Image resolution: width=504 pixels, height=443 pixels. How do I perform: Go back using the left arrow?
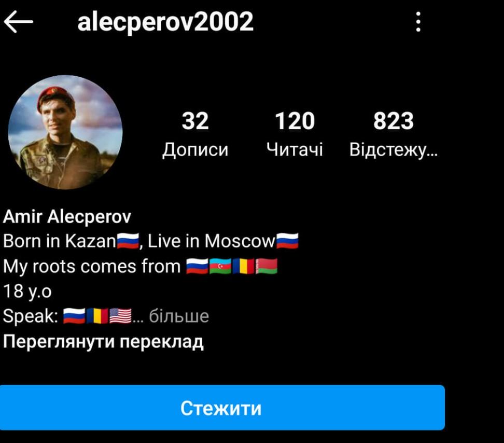click(x=18, y=22)
